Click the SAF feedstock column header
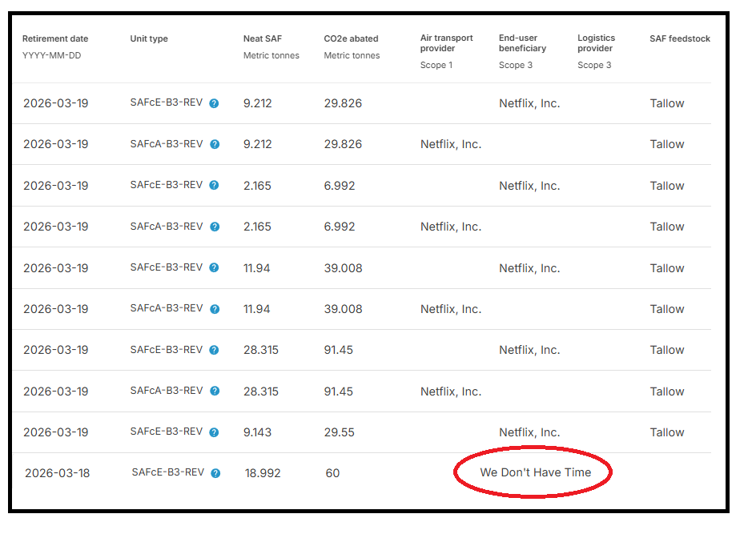Viewport: 756px width, 538px height. click(680, 38)
